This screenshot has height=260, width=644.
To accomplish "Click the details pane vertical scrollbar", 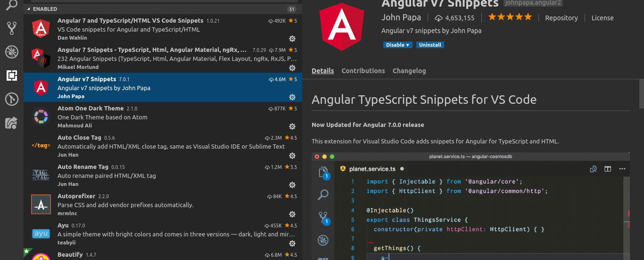I will [x=641, y=93].
